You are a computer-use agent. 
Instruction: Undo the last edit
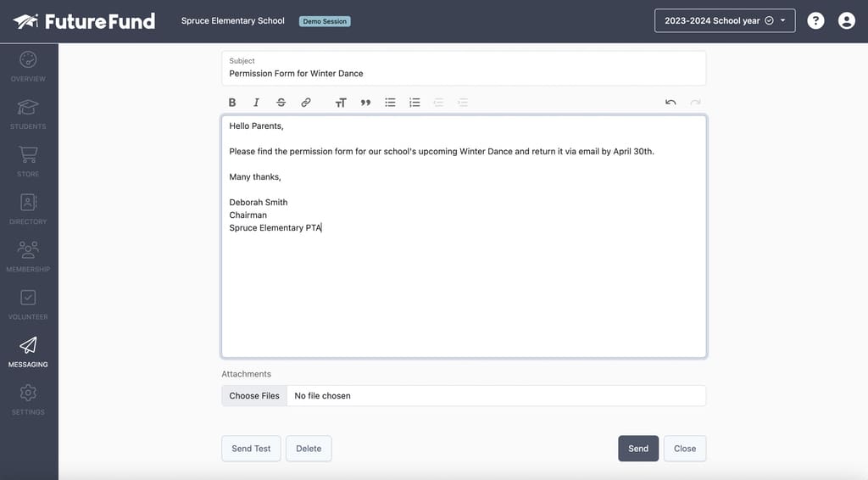(670, 103)
